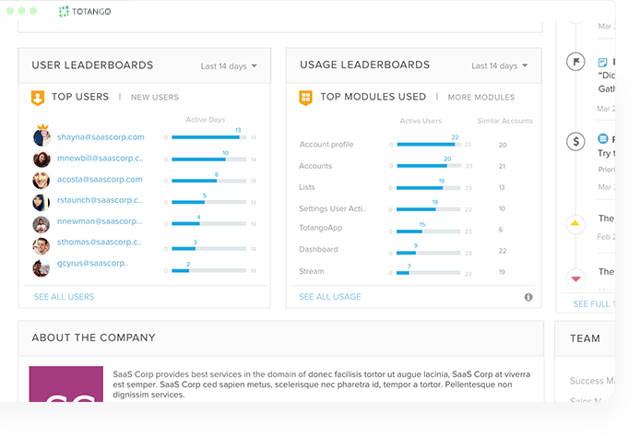The height and width of the screenshot is (438, 640).
Task: Select the Top Users tab
Action: 80,97
